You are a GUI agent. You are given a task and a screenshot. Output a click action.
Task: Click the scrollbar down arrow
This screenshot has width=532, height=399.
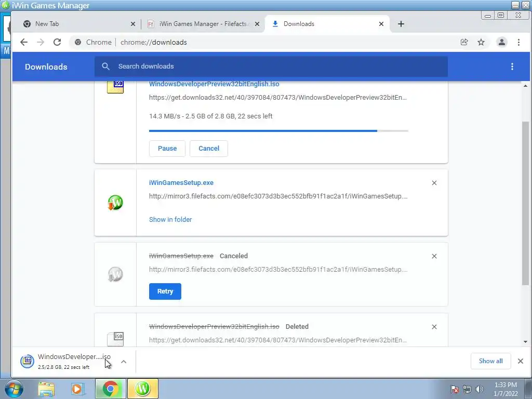point(525,342)
